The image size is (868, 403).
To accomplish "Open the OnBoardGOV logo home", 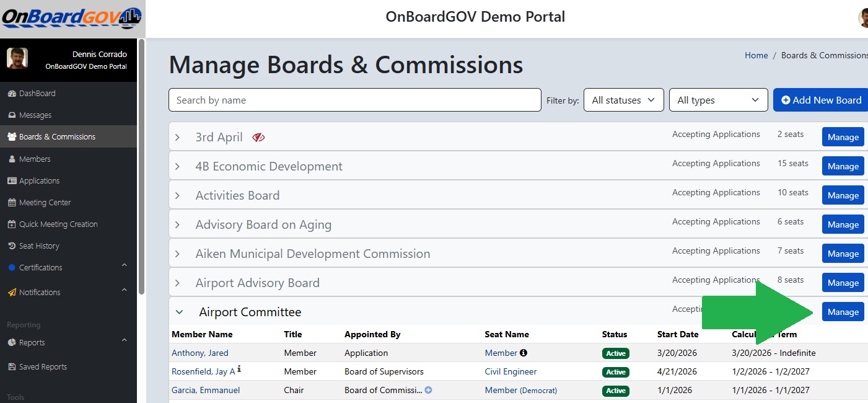I will pos(71,17).
